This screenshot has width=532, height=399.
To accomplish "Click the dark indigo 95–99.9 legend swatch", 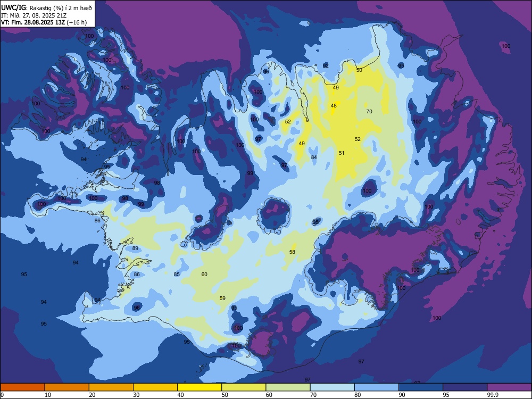I will click(x=465, y=387).
